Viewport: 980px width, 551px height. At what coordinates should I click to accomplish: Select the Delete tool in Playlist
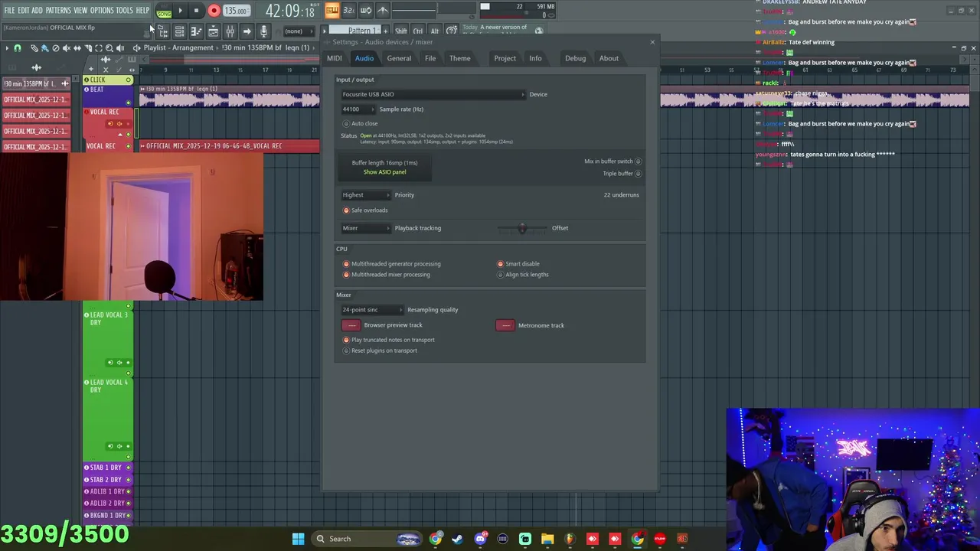tap(55, 48)
